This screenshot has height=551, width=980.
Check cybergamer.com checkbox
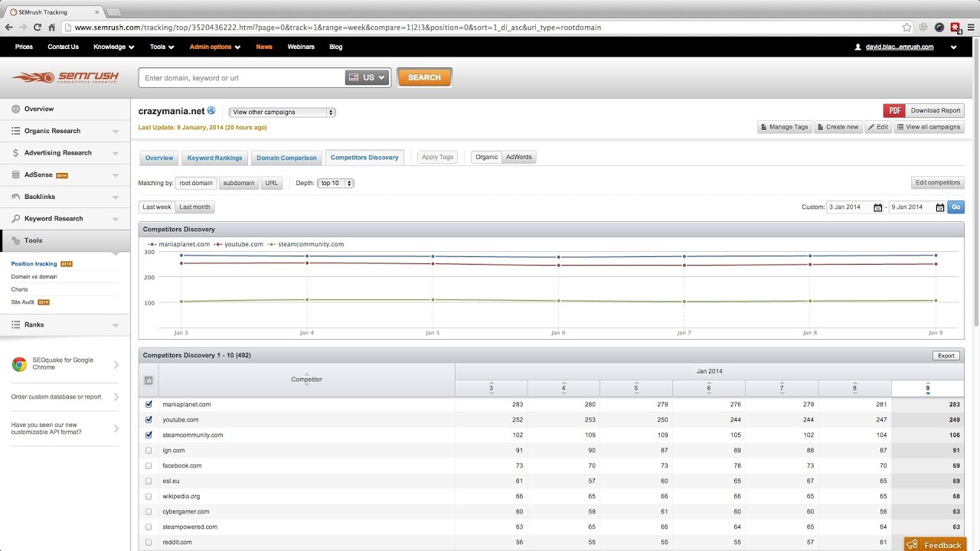(x=149, y=512)
